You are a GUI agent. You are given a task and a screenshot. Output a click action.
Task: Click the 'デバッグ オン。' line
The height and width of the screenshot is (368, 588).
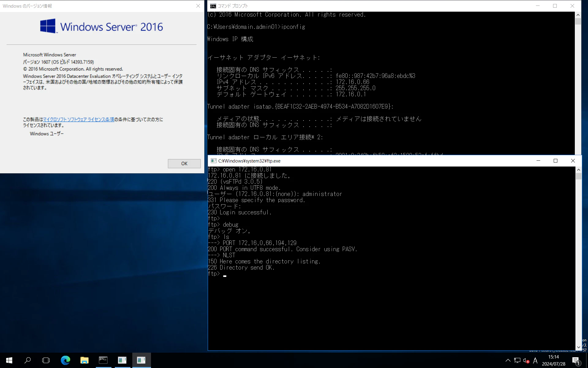(229, 231)
